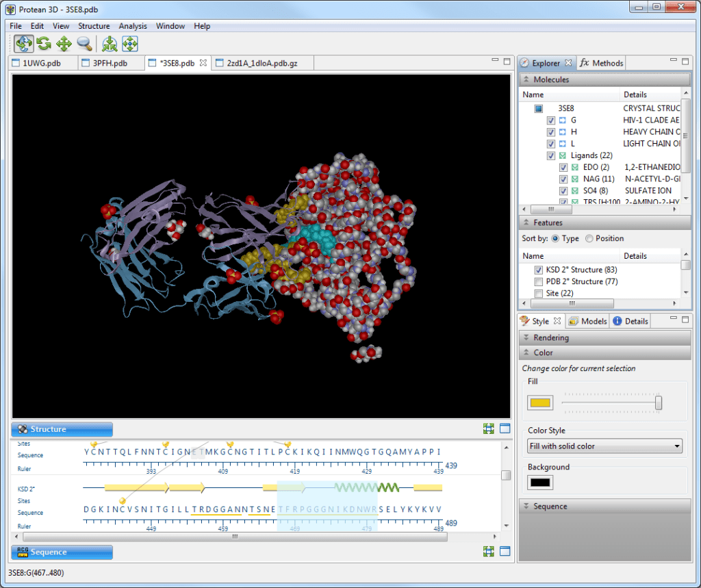Viewport: 701px width, 588px height.
Task: Select the magnifier zoom tool
Action: 84,44
